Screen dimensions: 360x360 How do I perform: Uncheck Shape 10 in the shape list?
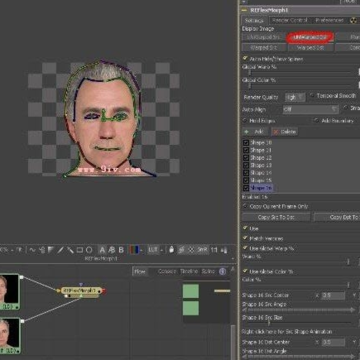point(246,143)
